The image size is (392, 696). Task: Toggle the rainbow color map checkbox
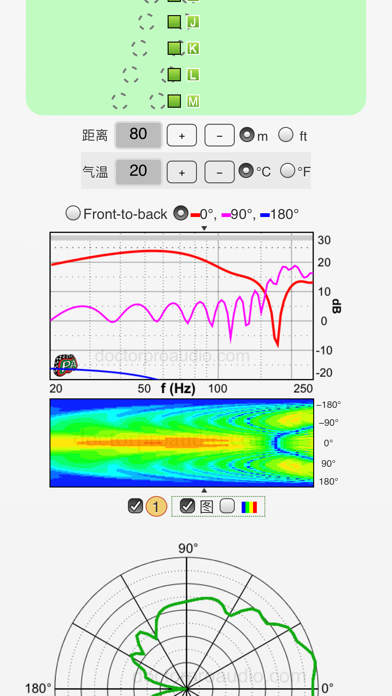(227, 506)
